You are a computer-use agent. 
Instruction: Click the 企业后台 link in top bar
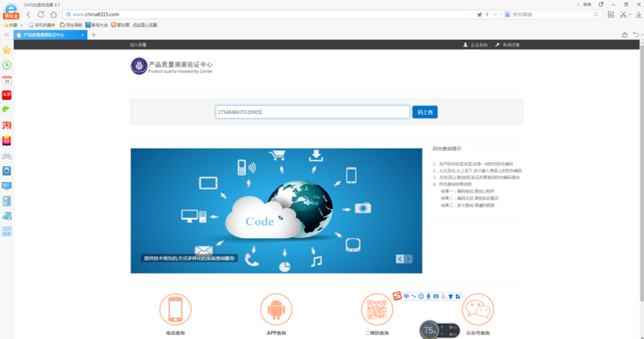click(x=475, y=45)
